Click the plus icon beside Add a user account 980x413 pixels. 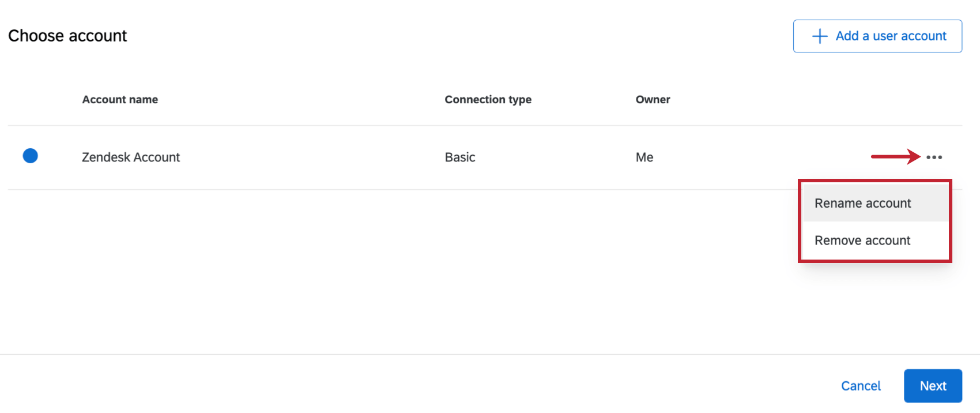819,36
